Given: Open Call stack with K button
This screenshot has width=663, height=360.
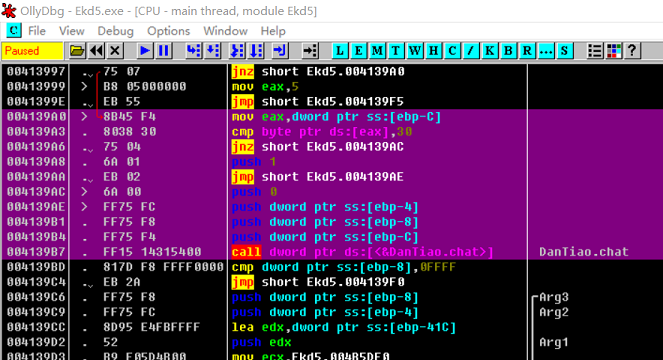Looking at the screenshot, I should pyautogui.click(x=489, y=51).
